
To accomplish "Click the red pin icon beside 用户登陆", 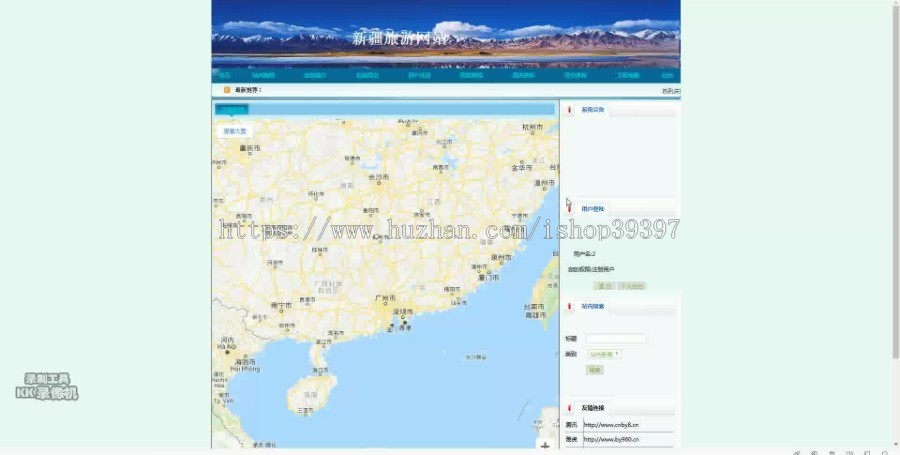I will 569,209.
